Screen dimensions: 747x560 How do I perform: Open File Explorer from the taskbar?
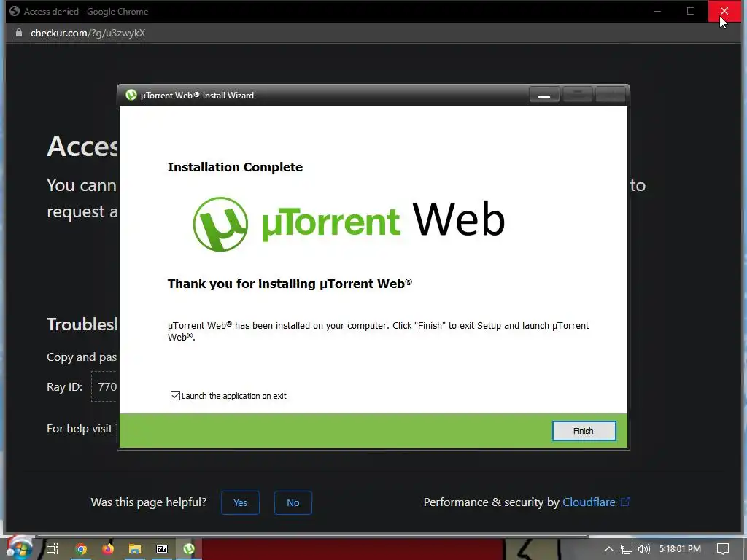(x=135, y=549)
